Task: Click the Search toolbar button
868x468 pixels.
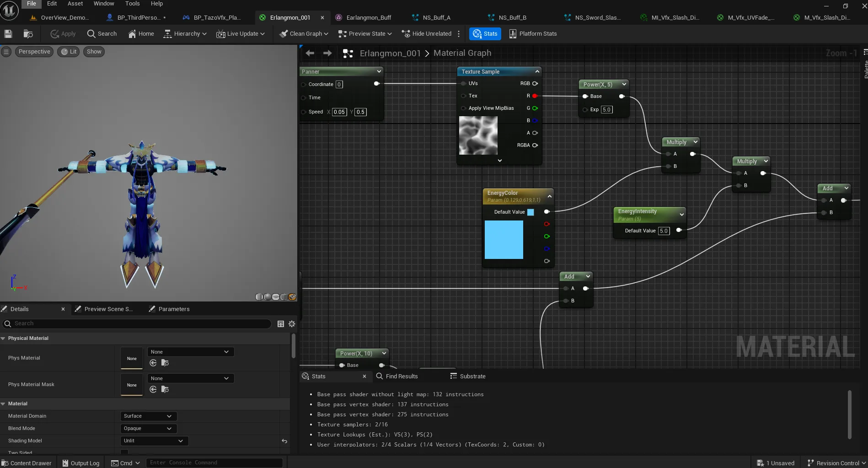Action: (x=102, y=34)
